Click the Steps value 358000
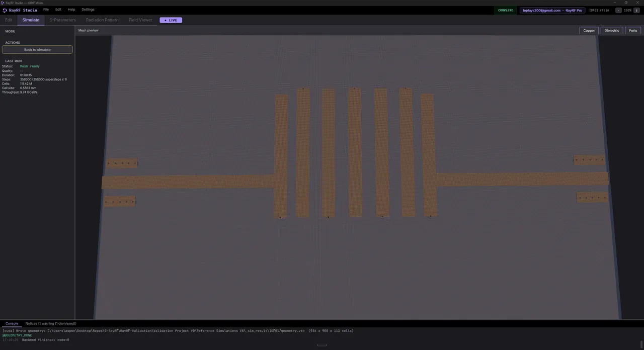The image size is (644, 350). pos(43,79)
